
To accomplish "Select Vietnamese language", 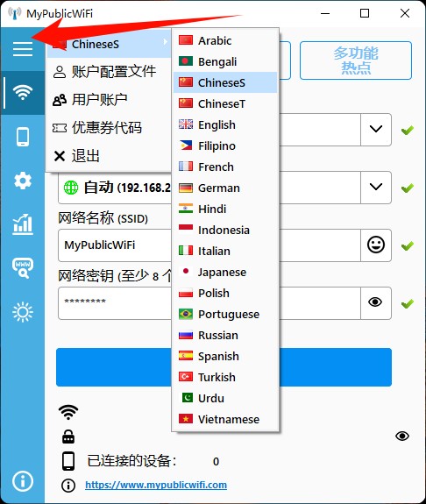I will [x=225, y=419].
